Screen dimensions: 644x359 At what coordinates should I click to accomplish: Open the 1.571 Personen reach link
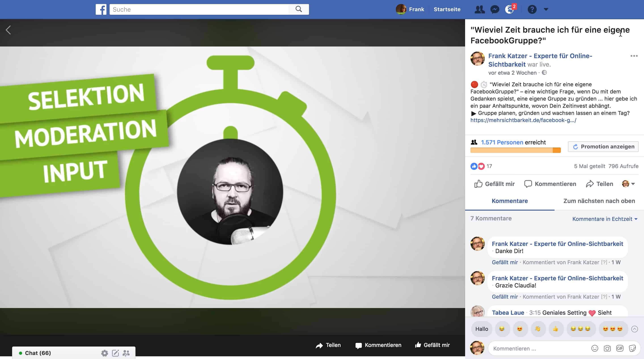pyautogui.click(x=502, y=142)
